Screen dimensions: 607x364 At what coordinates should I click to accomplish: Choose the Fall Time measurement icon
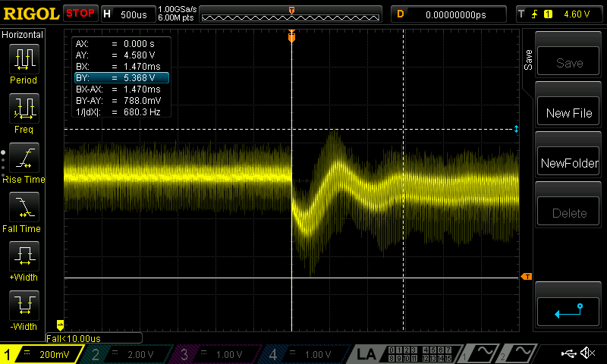pyautogui.click(x=24, y=207)
